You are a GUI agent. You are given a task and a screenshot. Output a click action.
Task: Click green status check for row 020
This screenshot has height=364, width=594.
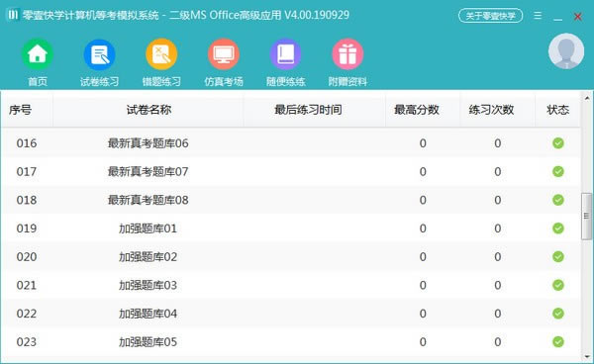[x=558, y=256]
